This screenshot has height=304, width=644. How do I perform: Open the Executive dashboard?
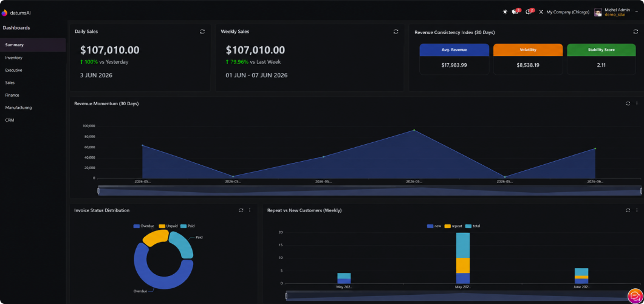pyautogui.click(x=33, y=71)
